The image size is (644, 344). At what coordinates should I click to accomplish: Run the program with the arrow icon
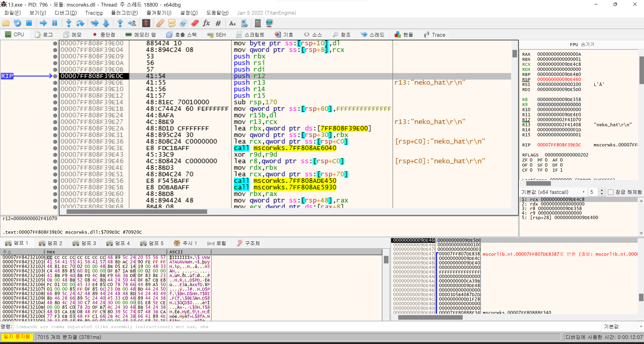click(43, 23)
